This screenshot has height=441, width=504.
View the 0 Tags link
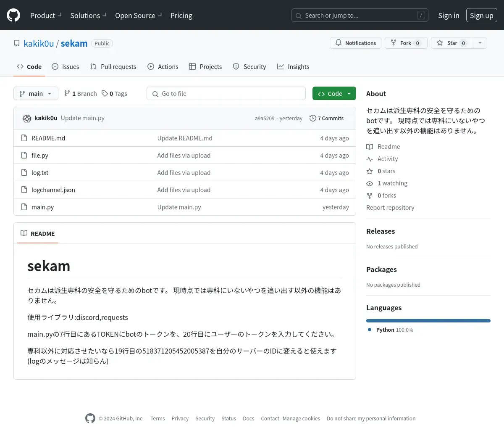click(114, 93)
